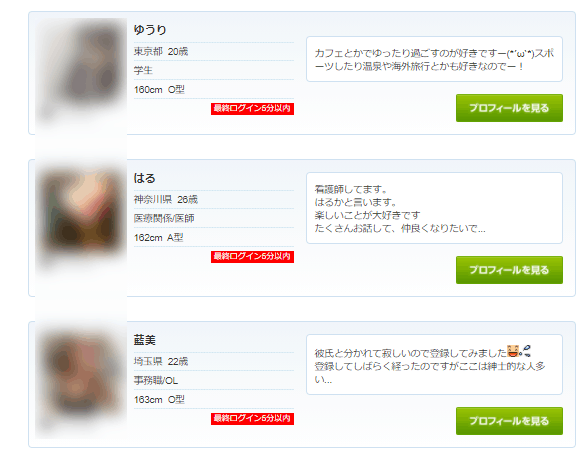Click the 医療関係/医師 occupation line

click(x=164, y=218)
